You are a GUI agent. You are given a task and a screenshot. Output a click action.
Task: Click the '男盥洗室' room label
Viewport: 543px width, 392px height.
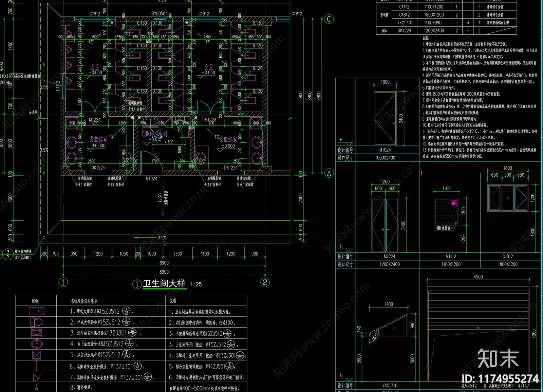point(98,139)
